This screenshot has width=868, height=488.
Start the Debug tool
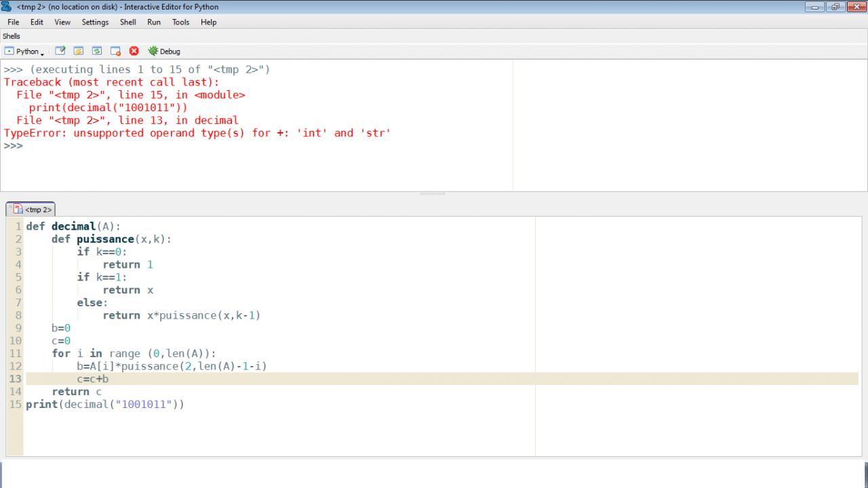tap(164, 52)
